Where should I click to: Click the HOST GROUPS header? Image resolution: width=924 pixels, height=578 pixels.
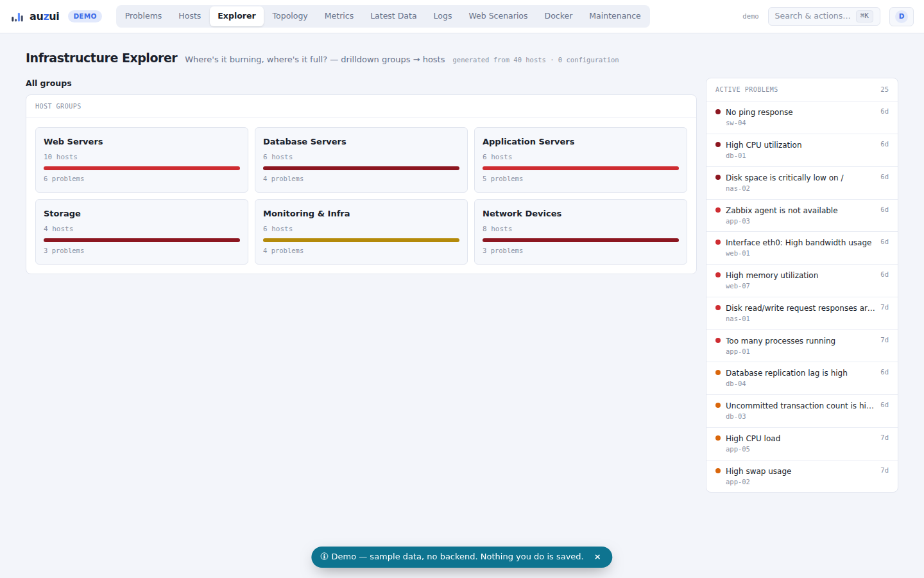[x=58, y=107]
